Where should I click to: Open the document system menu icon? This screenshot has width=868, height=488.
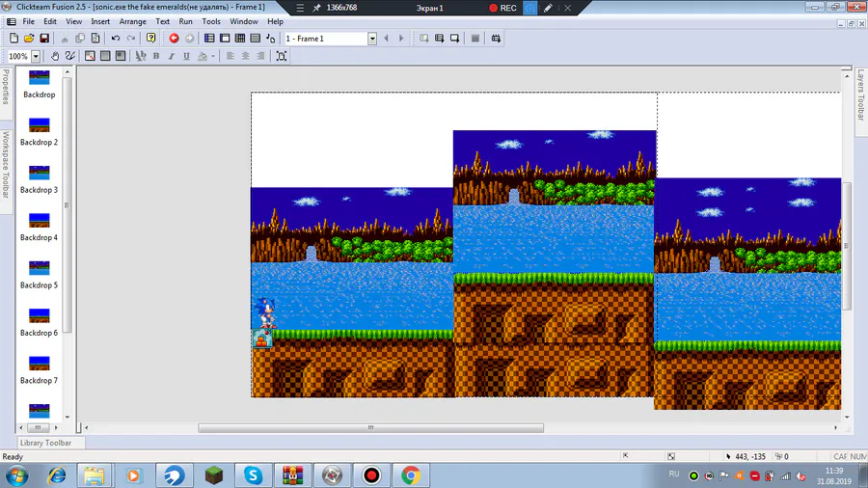click(11, 21)
